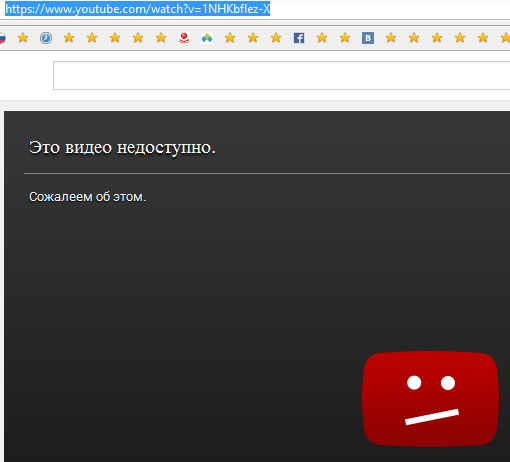Open the Russian flag bookmark icon
This screenshot has height=462, width=510.
point(2,38)
